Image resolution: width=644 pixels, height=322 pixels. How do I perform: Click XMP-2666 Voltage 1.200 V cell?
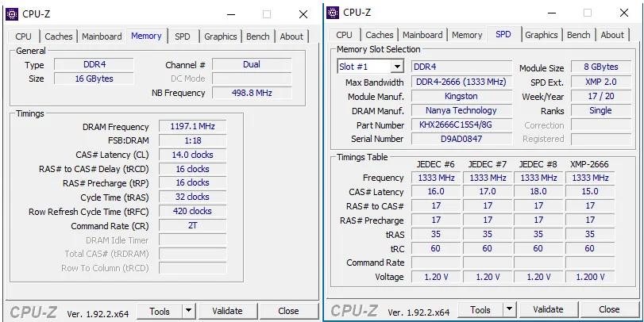pyautogui.click(x=590, y=277)
